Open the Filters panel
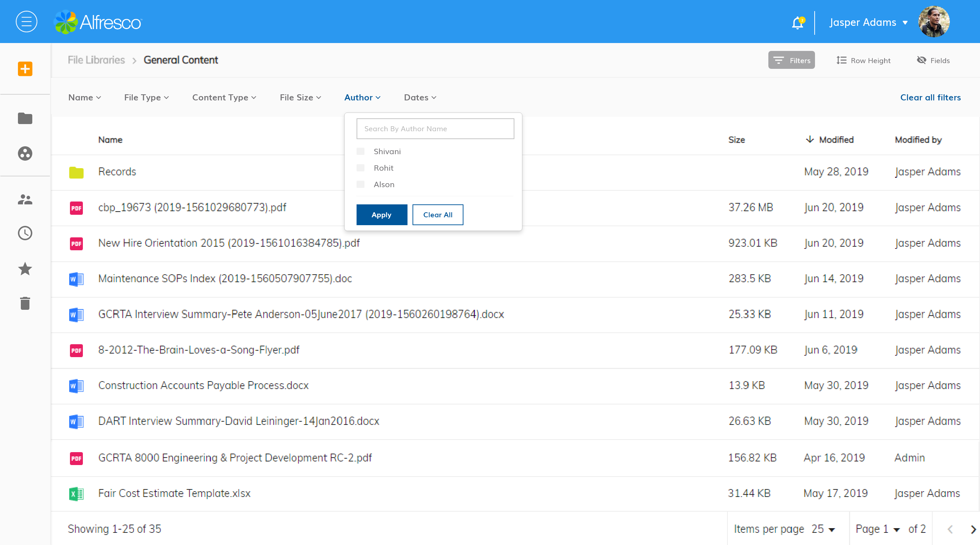 pyautogui.click(x=791, y=60)
